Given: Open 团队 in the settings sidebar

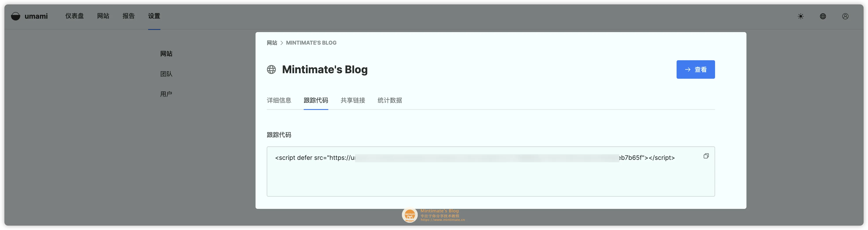Looking at the screenshot, I should [x=166, y=74].
